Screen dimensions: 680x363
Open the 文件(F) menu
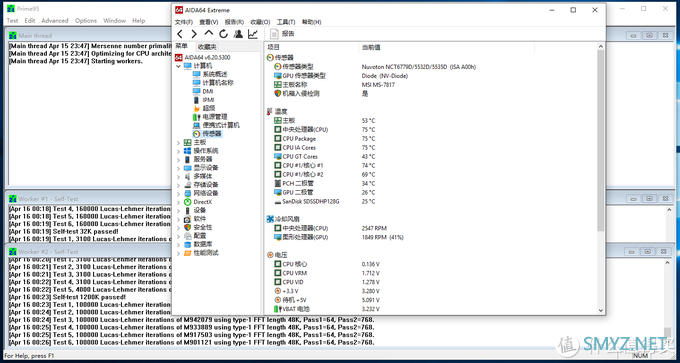pos(183,22)
